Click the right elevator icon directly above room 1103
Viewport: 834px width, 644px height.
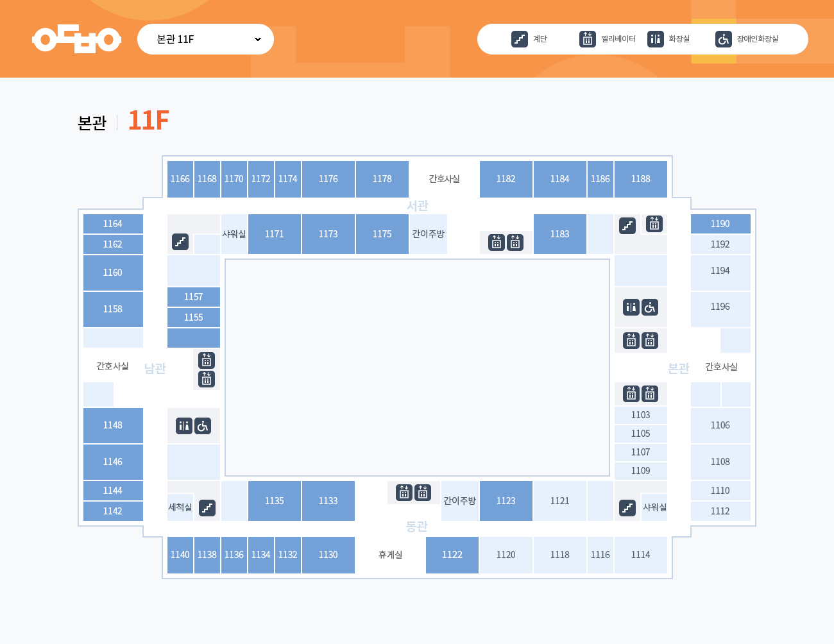pyautogui.click(x=650, y=393)
